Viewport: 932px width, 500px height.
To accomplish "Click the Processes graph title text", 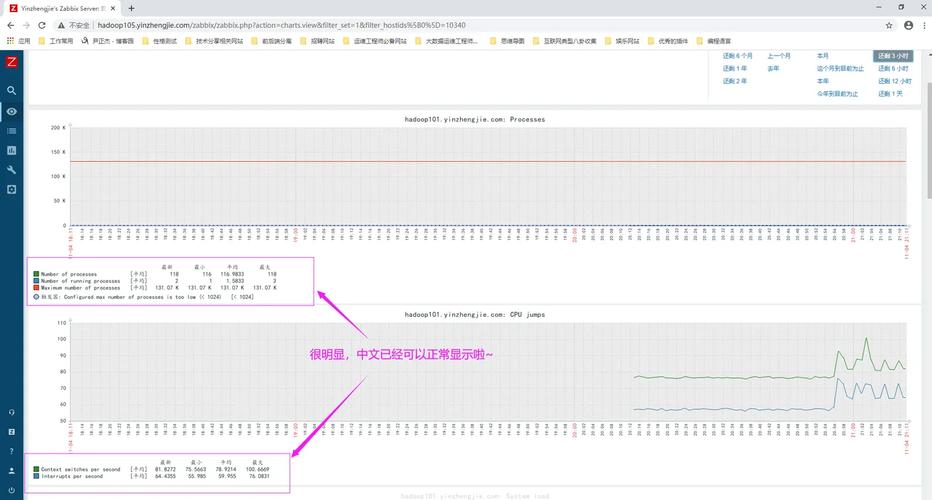I will (x=474, y=120).
